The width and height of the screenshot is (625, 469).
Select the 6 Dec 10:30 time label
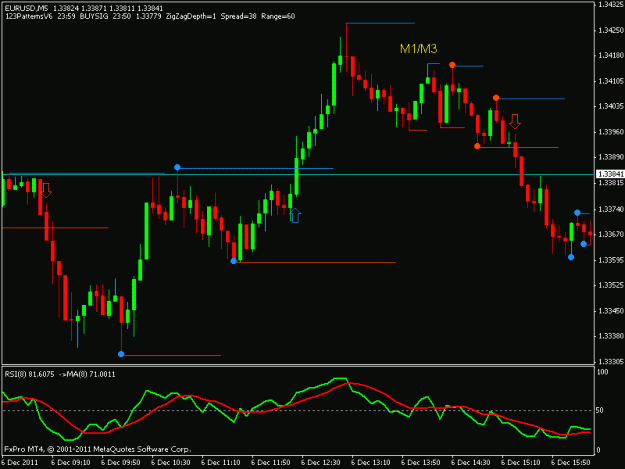tap(171, 463)
